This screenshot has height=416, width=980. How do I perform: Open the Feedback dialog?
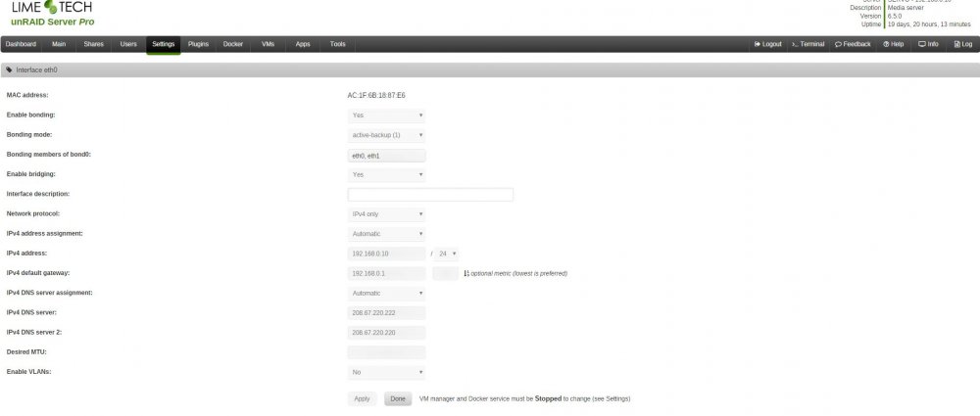853,44
